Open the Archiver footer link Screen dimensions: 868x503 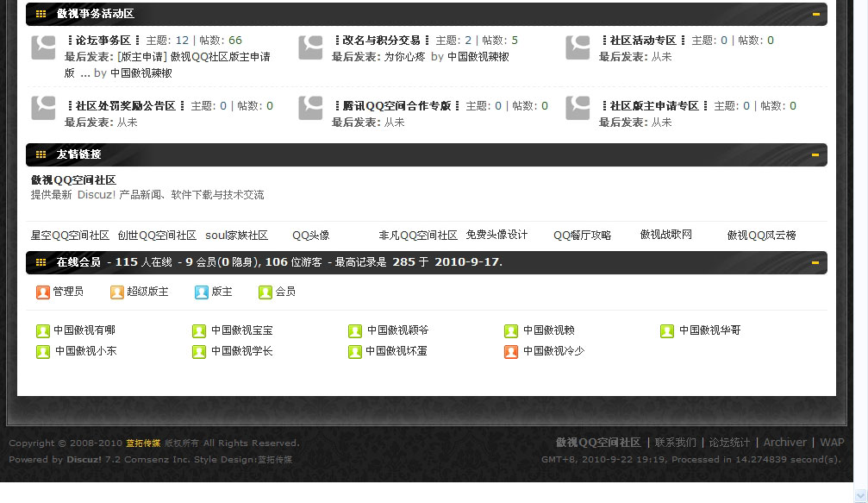click(x=785, y=443)
